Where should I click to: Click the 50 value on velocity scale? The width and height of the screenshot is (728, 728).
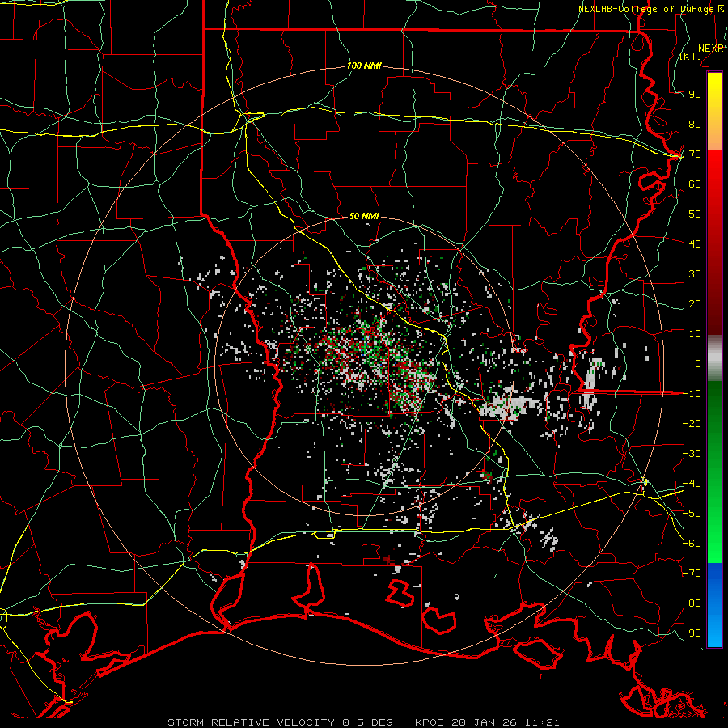pyautogui.click(x=695, y=214)
